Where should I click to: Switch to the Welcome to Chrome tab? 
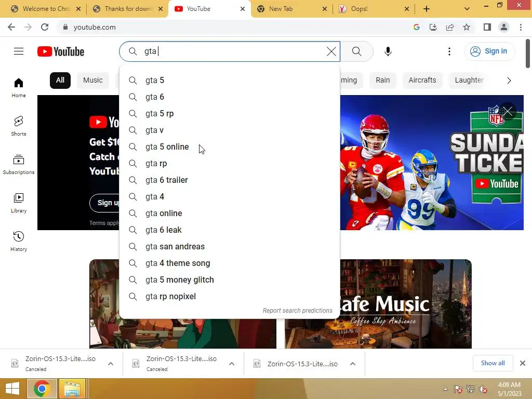pos(46,9)
